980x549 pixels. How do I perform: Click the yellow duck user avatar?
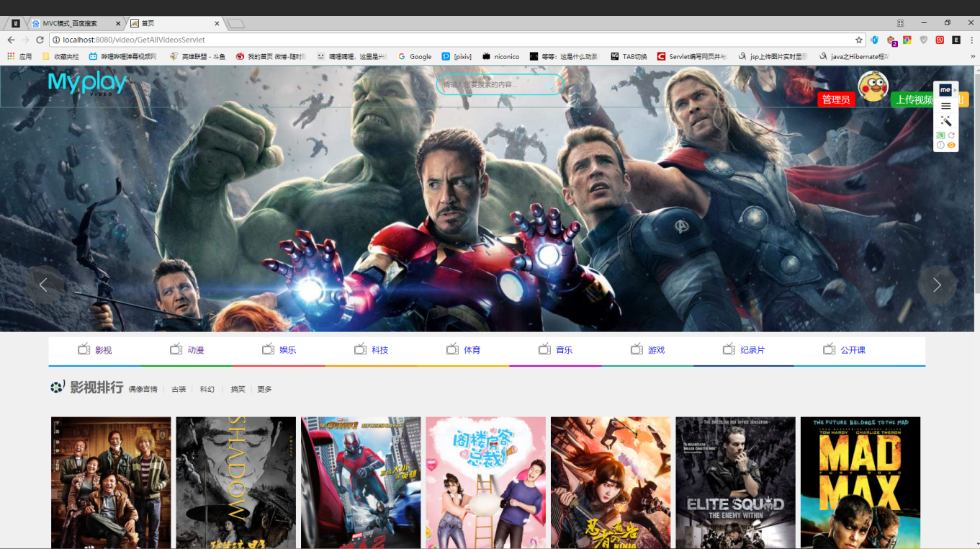pyautogui.click(x=873, y=86)
